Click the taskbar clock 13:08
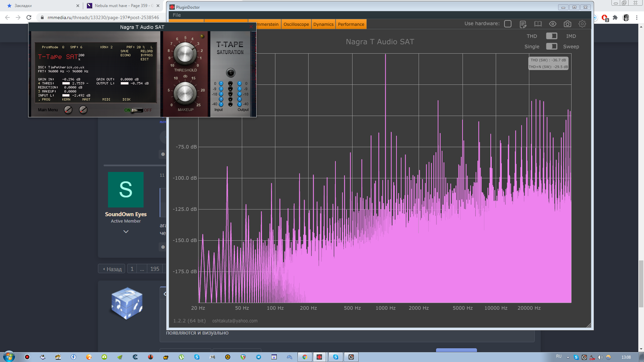Image resolution: width=644 pixels, height=362 pixels. 626,357
